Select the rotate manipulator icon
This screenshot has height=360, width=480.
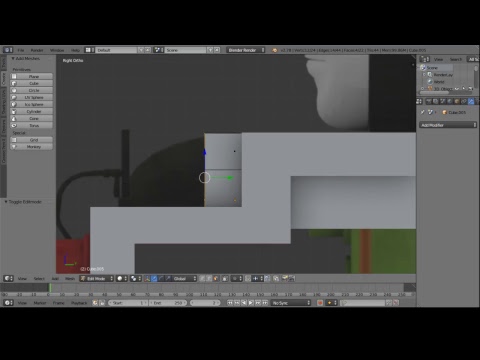click(x=161, y=278)
